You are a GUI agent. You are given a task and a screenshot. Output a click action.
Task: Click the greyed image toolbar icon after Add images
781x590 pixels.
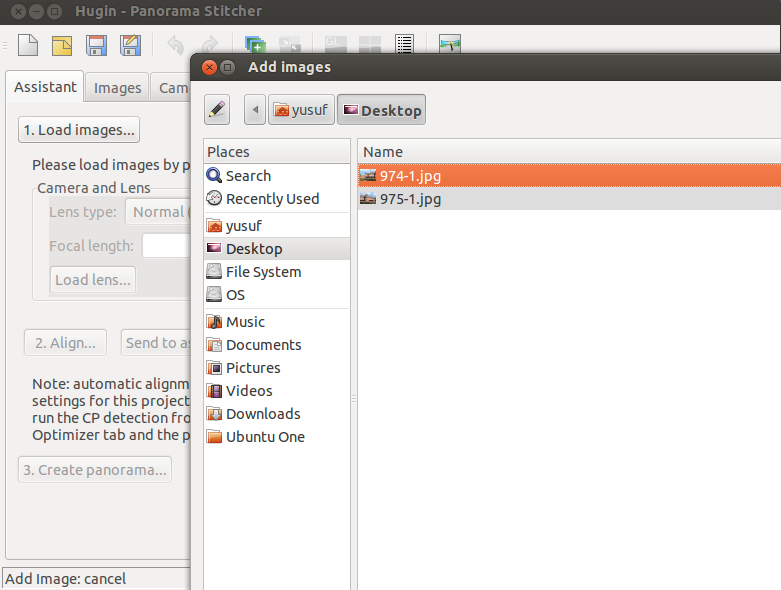click(289, 44)
